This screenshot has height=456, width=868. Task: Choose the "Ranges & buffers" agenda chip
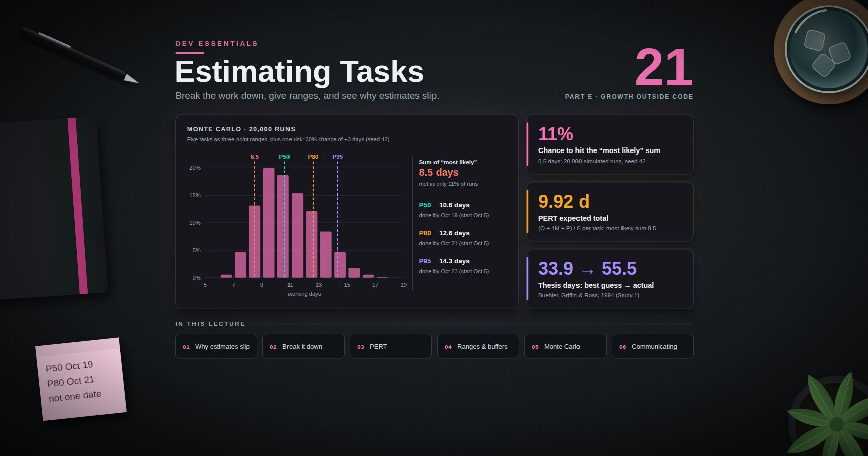(x=478, y=346)
